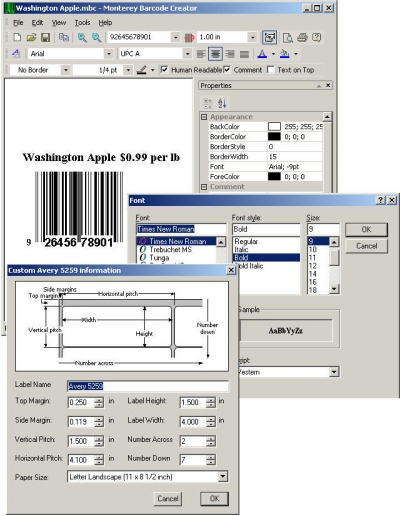The width and height of the screenshot is (400, 516).
Task: Click the Label Name input field
Action: (148, 386)
